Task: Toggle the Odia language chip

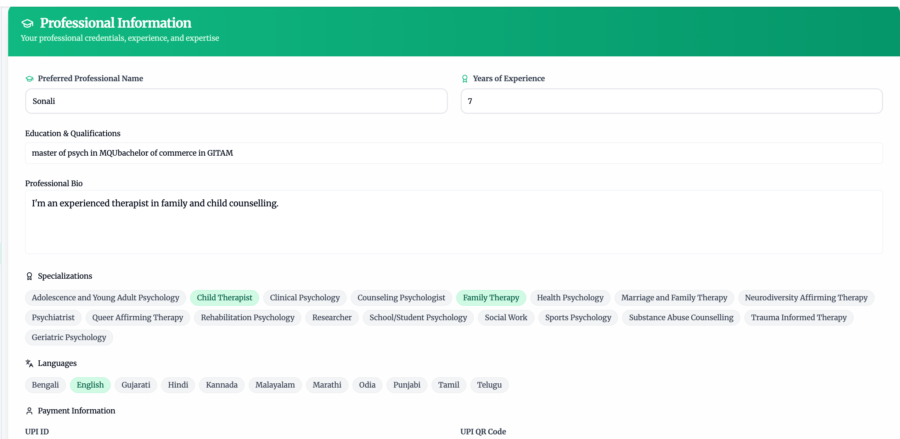Action: 367,385
